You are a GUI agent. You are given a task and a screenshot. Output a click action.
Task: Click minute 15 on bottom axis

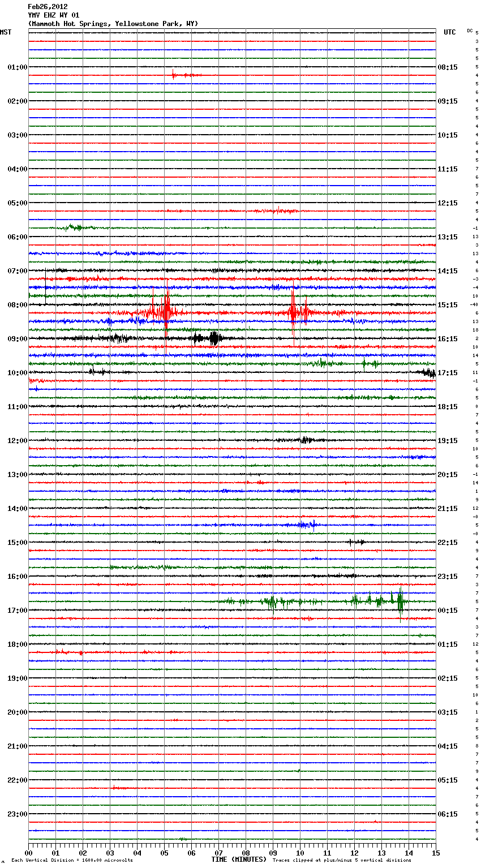coord(435,853)
